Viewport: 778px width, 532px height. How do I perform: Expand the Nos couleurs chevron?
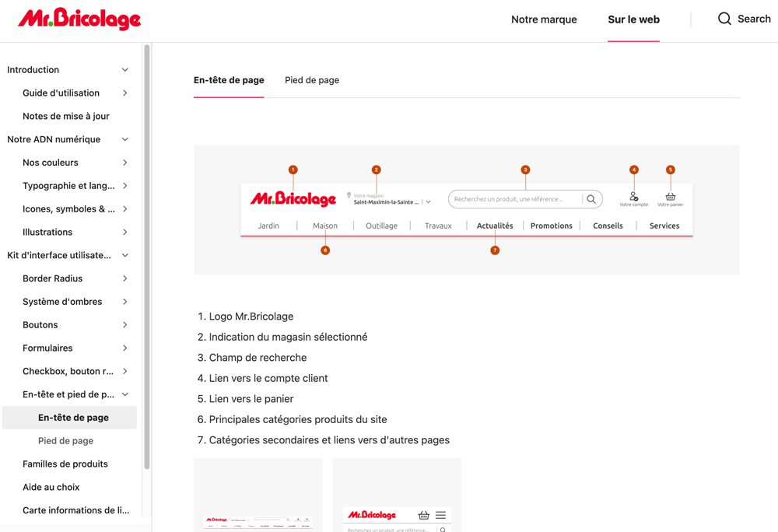(x=125, y=163)
